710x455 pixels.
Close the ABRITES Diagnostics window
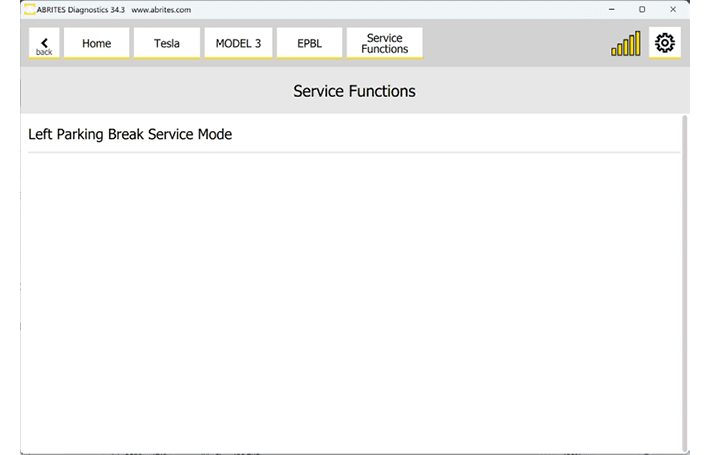[x=673, y=10]
